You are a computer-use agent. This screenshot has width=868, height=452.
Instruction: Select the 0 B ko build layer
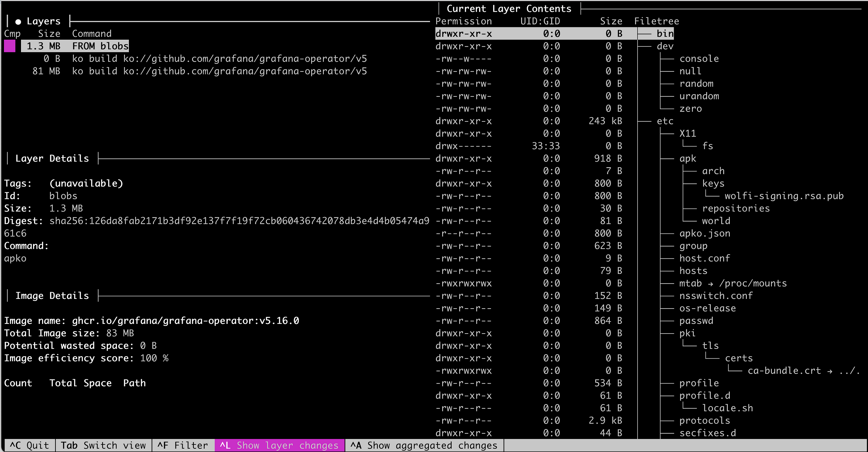[205, 59]
